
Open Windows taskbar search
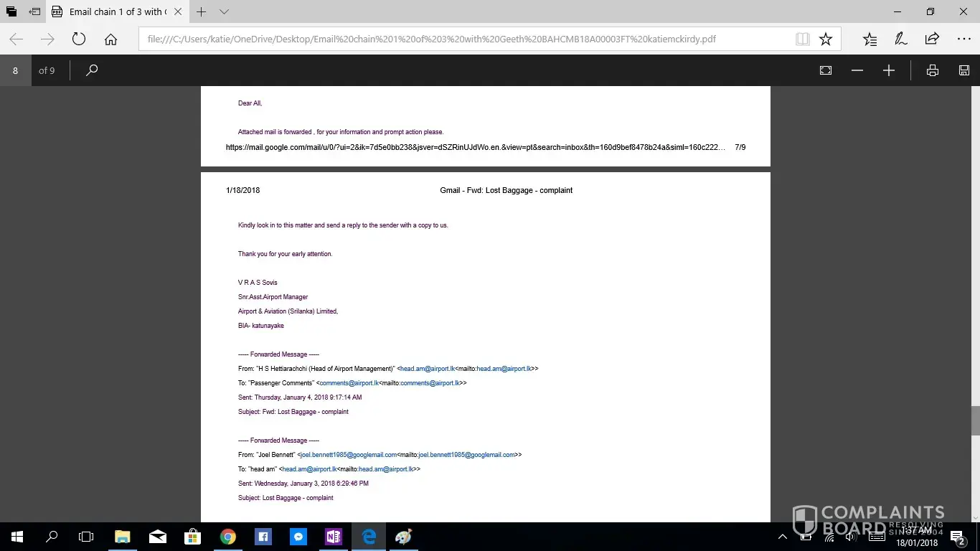(x=52, y=537)
